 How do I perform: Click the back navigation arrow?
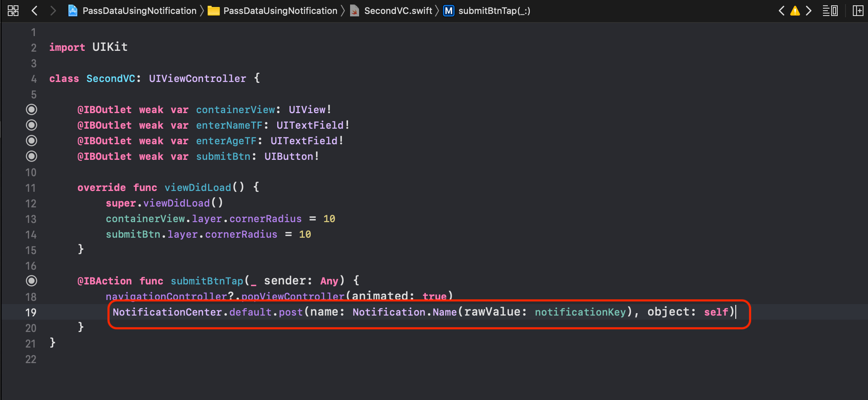[35, 11]
